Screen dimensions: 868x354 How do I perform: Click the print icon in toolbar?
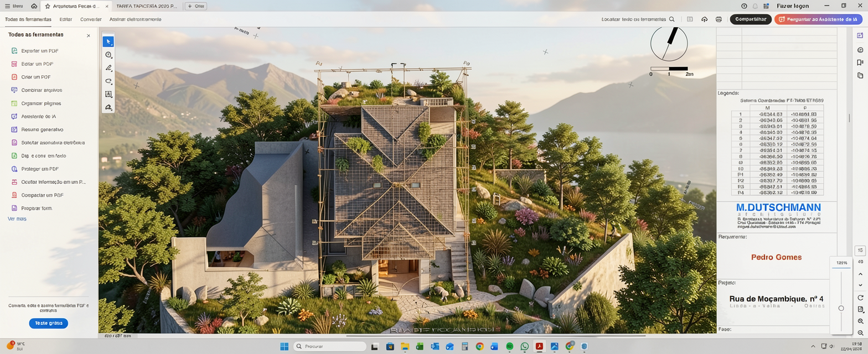pyautogui.click(x=719, y=19)
